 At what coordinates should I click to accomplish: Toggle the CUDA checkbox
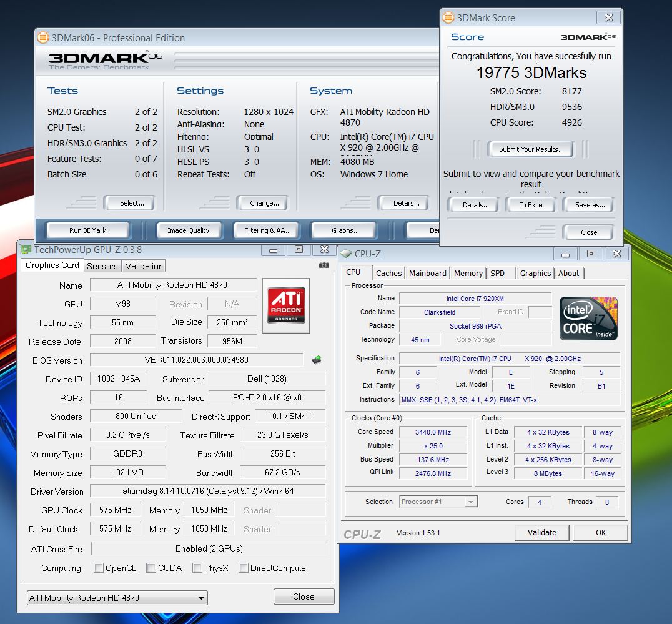click(x=151, y=568)
